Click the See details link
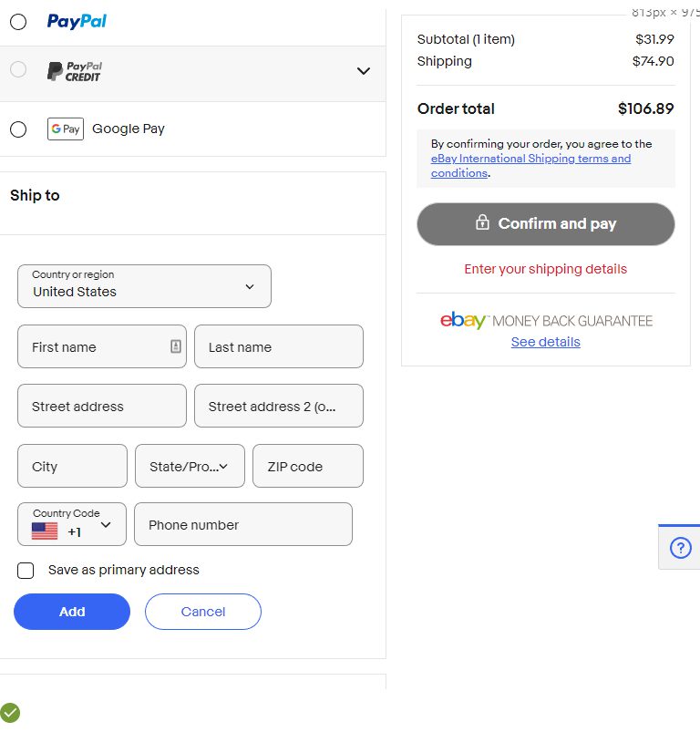Image resolution: width=700 pixels, height=732 pixels. pyautogui.click(x=545, y=342)
